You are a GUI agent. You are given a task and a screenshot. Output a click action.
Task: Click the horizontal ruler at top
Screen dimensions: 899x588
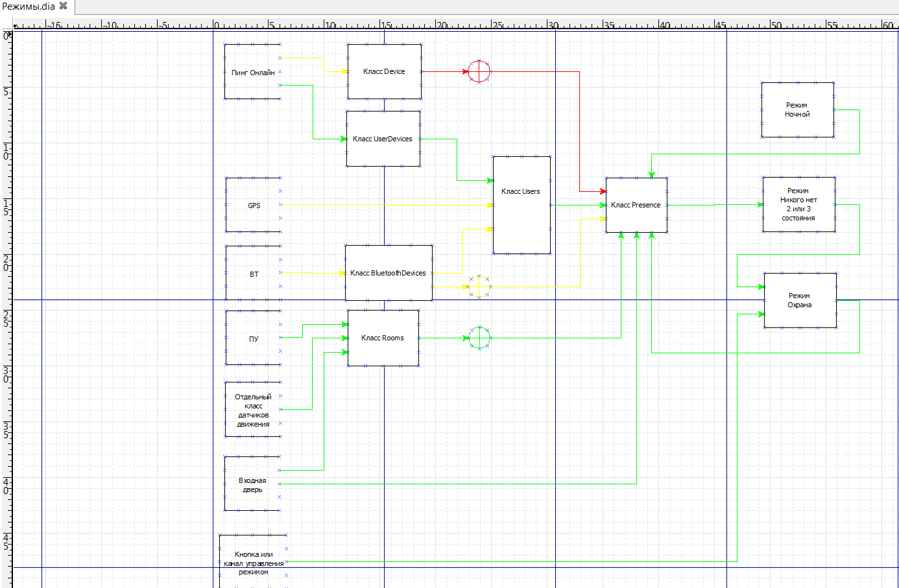[x=454, y=25]
